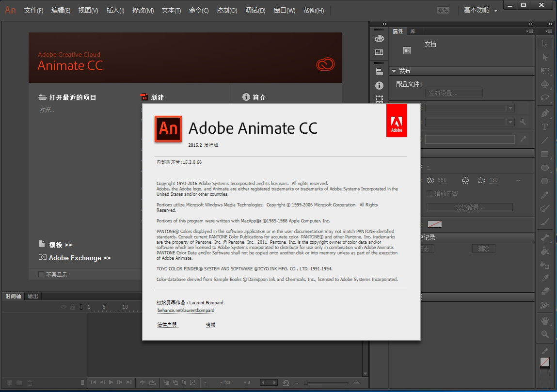557x392 pixels.
Task: Check the 不再显示 checkbox
Action: click(41, 274)
